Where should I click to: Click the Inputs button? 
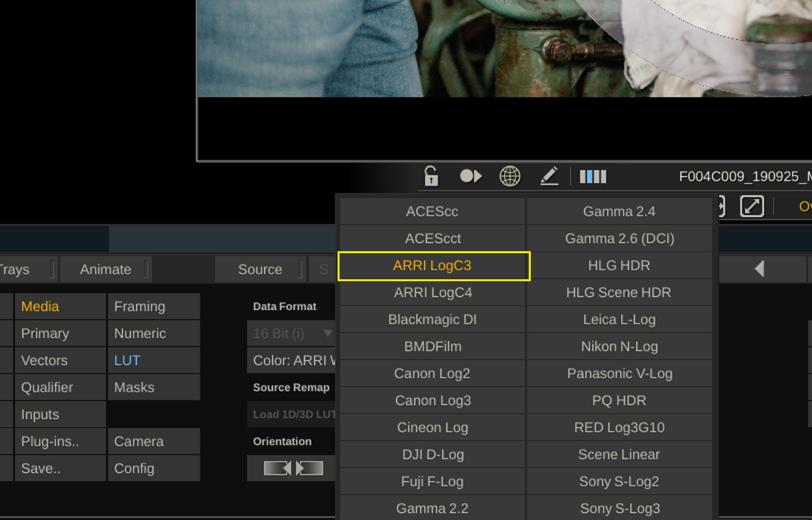60,414
